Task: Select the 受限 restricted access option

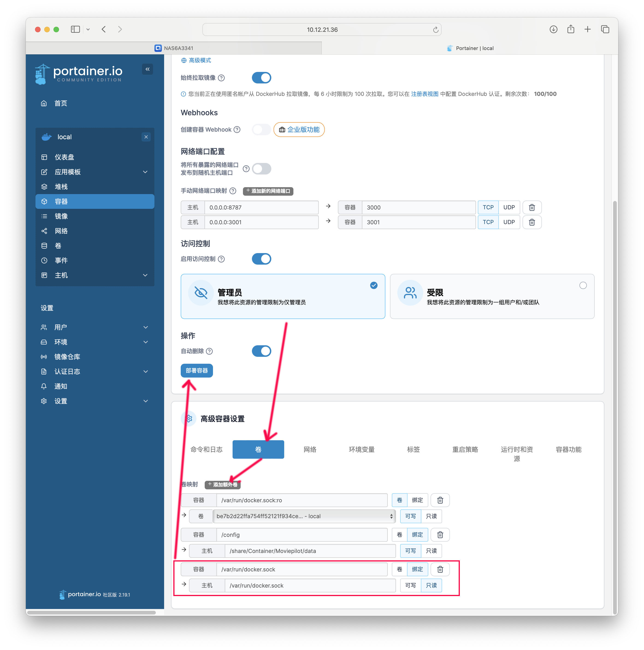Action: (492, 296)
